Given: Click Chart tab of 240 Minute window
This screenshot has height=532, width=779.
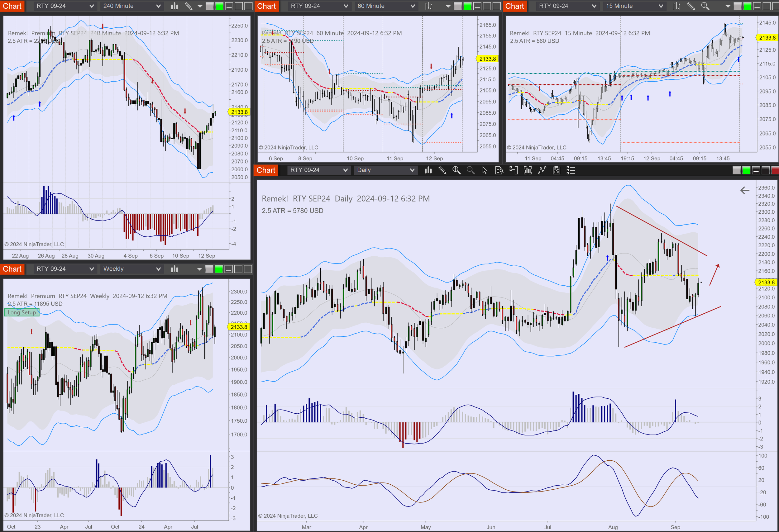Looking at the screenshot, I should pyautogui.click(x=12, y=6).
